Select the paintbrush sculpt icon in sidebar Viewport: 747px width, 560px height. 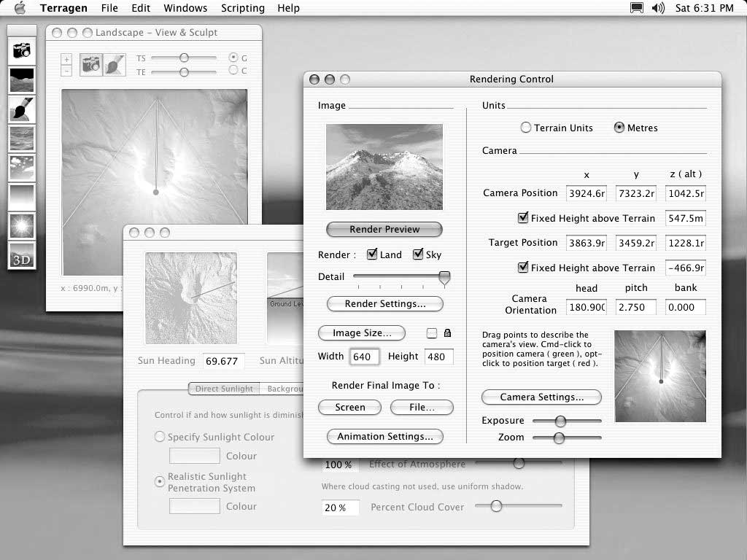point(22,109)
